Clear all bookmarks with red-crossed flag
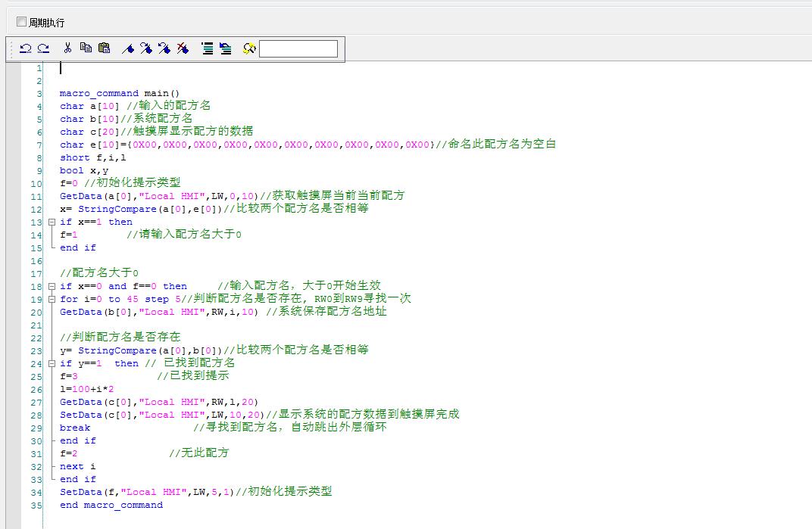 coord(183,48)
